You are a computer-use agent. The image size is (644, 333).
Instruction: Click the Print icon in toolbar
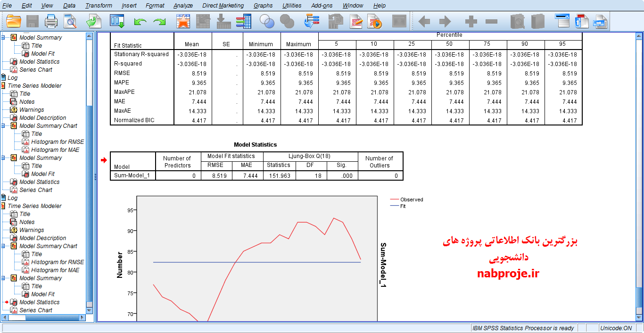(x=51, y=21)
